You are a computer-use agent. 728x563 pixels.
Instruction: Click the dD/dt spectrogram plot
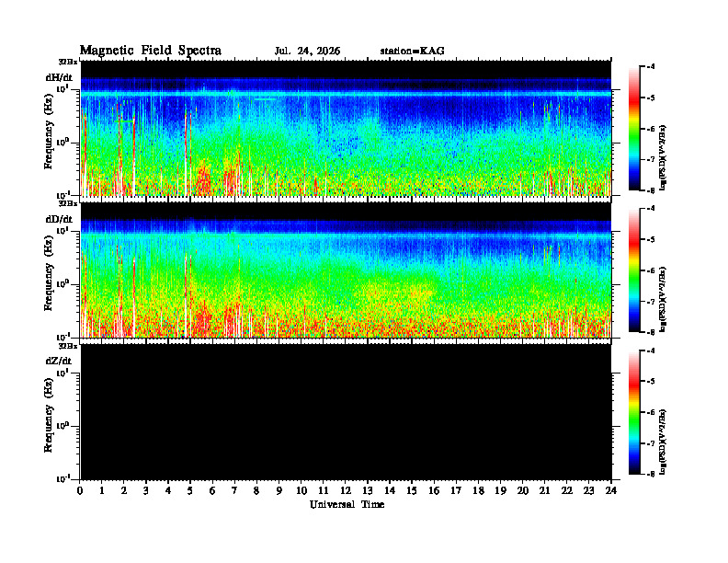pos(346,270)
